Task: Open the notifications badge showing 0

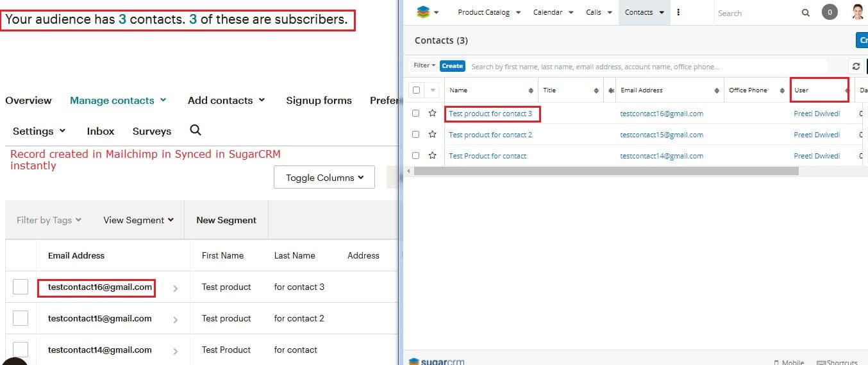Action: click(830, 12)
